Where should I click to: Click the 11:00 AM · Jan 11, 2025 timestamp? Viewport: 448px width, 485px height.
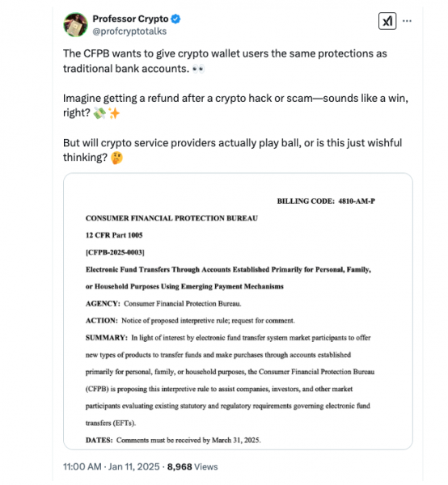[112, 466]
